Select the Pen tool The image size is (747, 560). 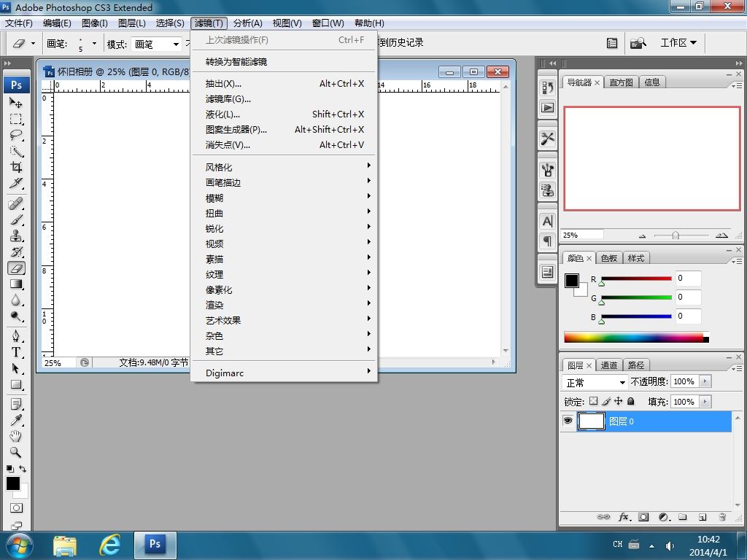point(16,336)
